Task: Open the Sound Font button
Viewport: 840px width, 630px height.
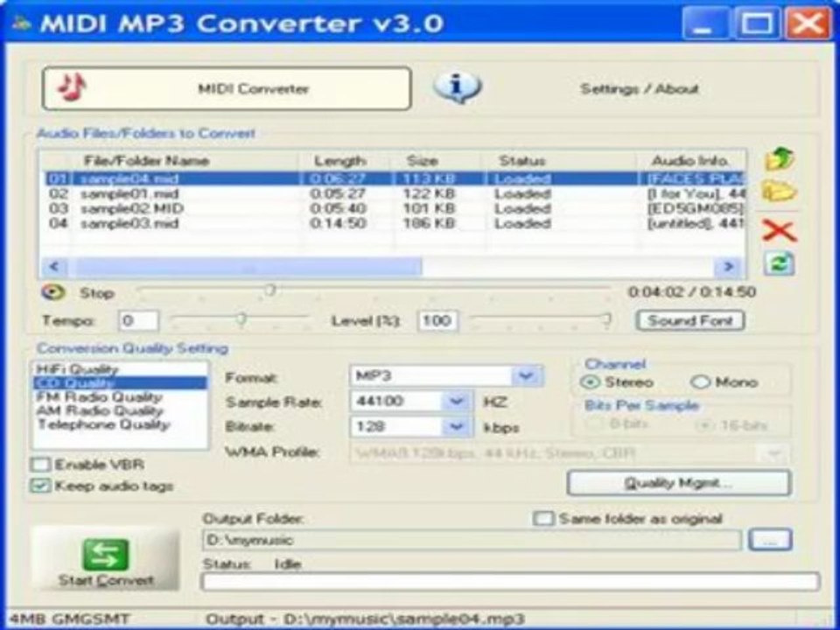Action: tap(690, 320)
